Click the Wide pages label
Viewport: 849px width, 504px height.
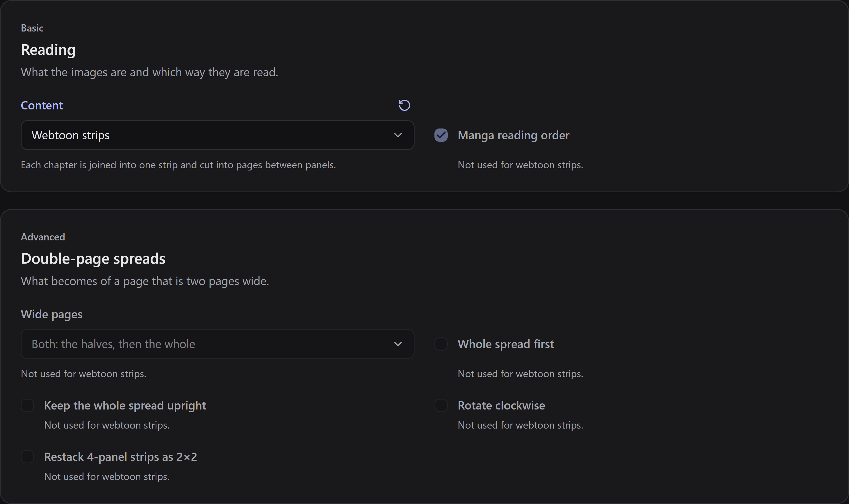pyautogui.click(x=52, y=314)
